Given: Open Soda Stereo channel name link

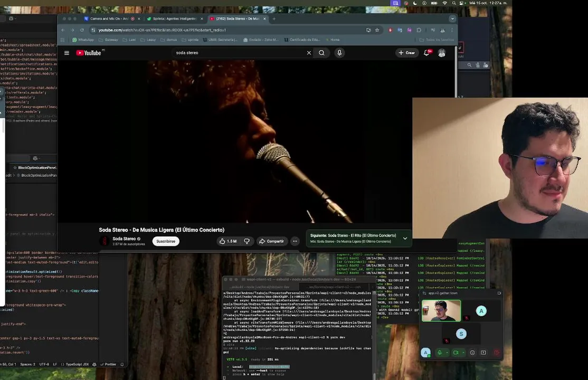Looking at the screenshot, I should tap(124, 239).
